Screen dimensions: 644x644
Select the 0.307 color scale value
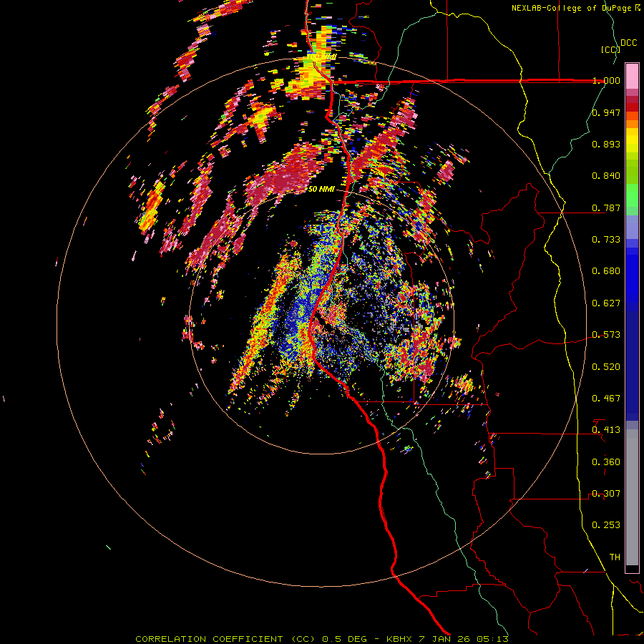[x=606, y=494]
